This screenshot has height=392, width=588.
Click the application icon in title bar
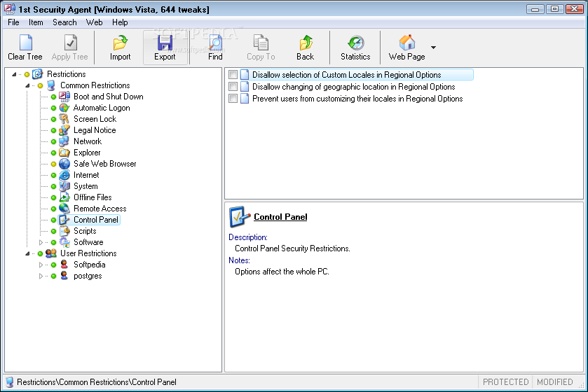tap(10, 9)
